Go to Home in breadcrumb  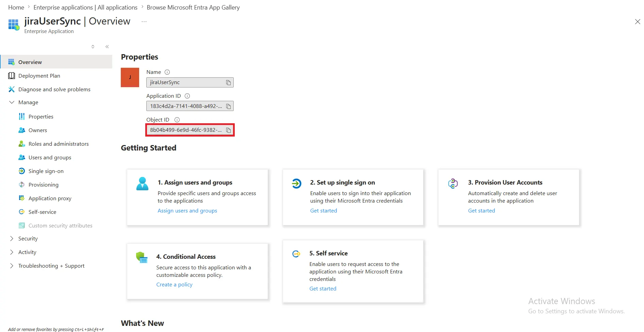pyautogui.click(x=16, y=7)
